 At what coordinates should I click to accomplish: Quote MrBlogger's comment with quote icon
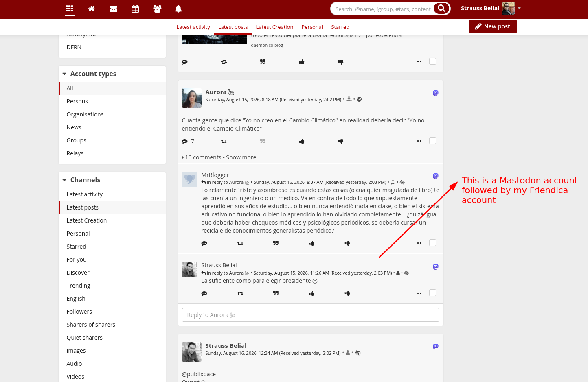click(276, 243)
